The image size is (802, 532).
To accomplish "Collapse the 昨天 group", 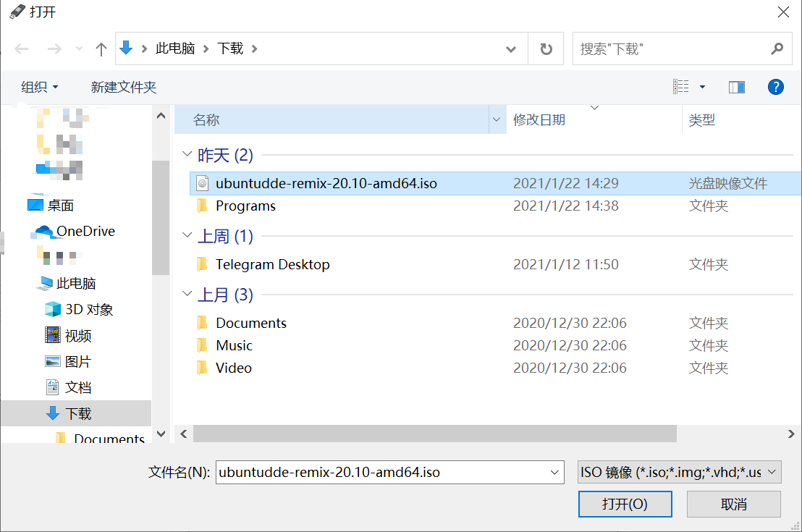I will pyautogui.click(x=187, y=155).
